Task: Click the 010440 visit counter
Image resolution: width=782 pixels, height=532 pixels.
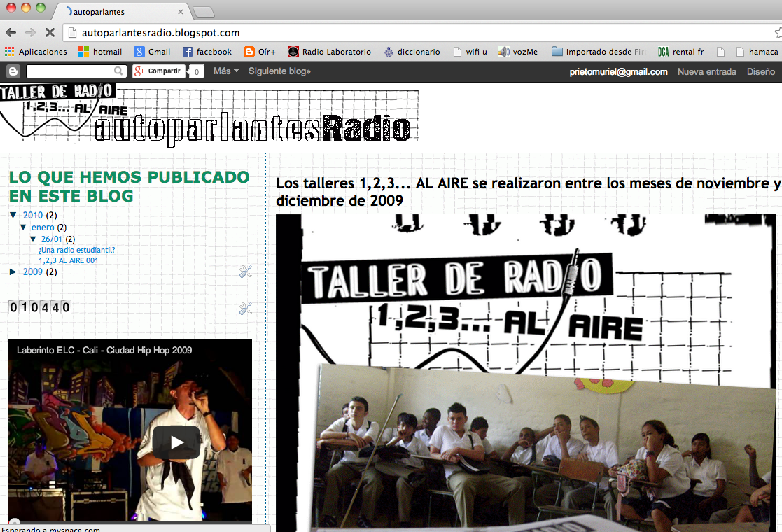Action: click(x=40, y=307)
